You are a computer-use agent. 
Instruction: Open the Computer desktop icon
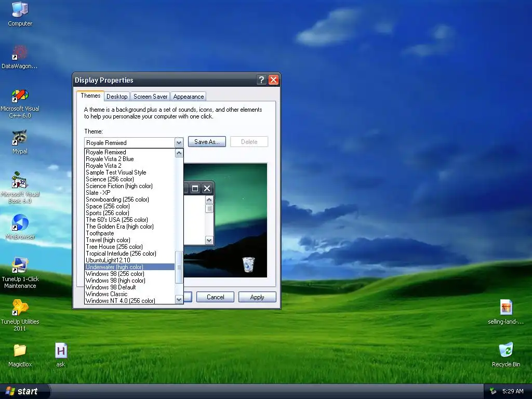click(x=20, y=14)
